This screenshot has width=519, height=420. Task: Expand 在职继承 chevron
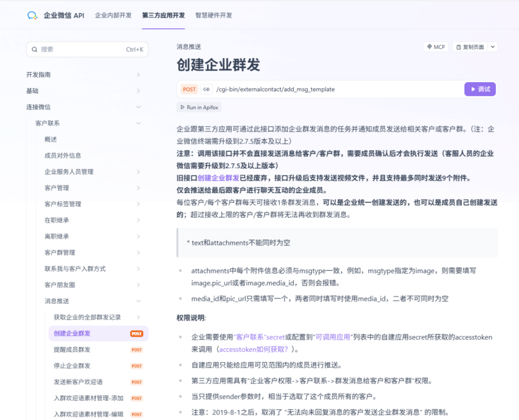(x=138, y=220)
